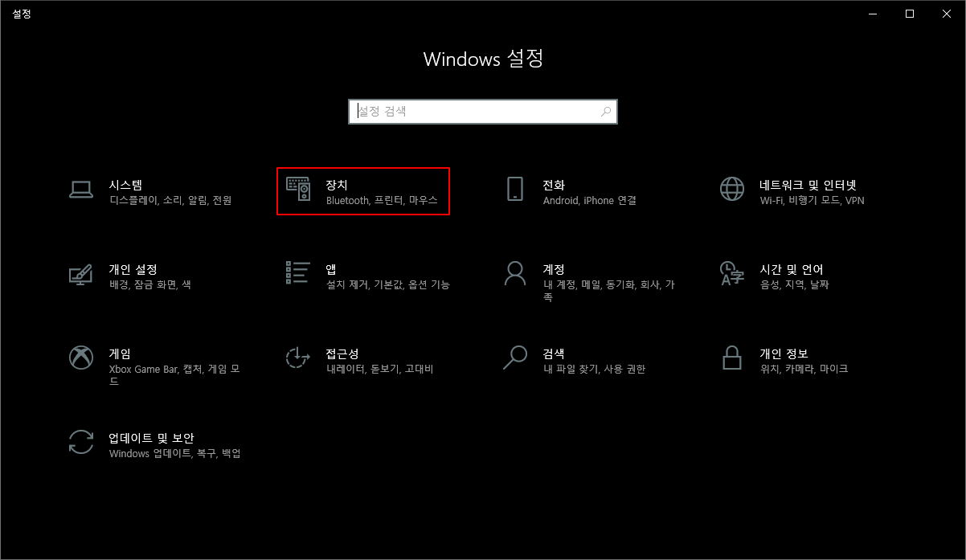Image resolution: width=966 pixels, height=560 pixels.
Task: Click Bluetooth, 프린터, 마우스 description
Action: [x=382, y=201]
